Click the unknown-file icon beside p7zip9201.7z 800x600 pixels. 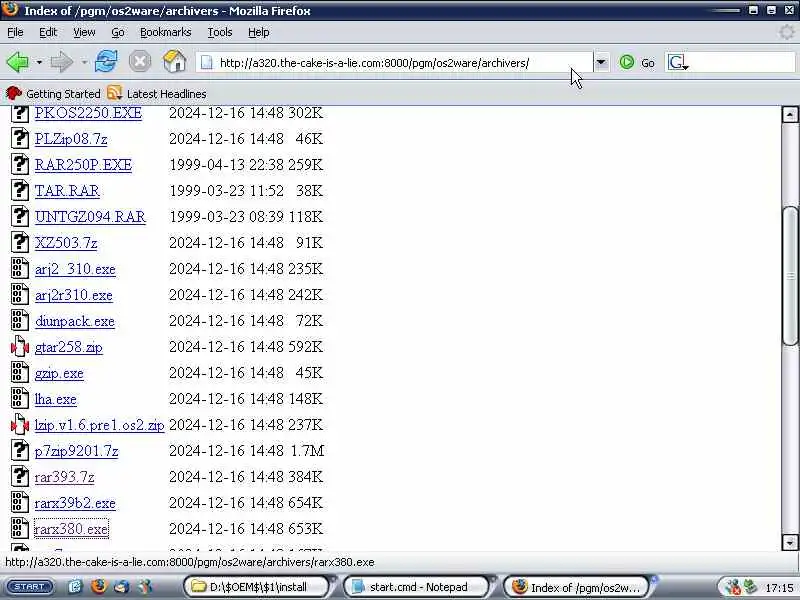click(x=20, y=451)
